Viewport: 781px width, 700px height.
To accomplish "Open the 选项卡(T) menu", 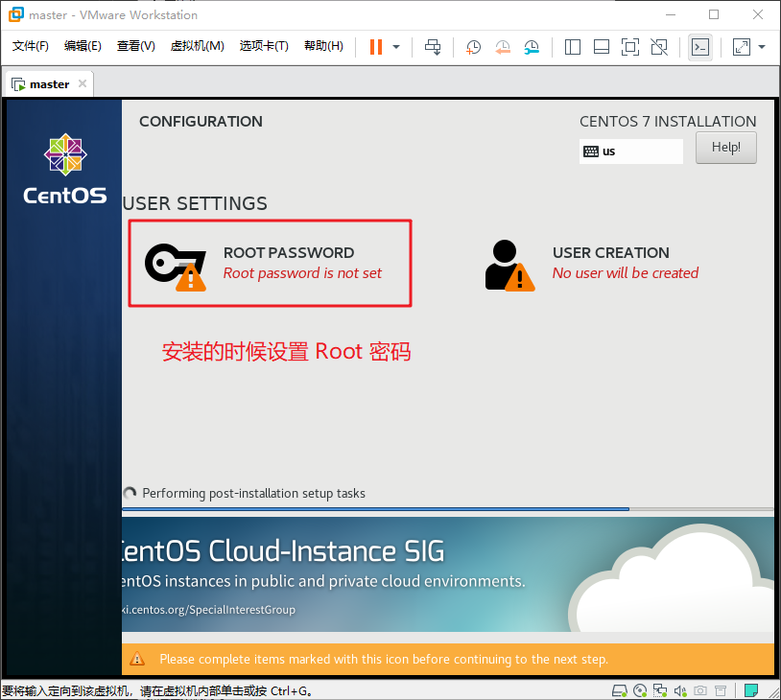I will tap(264, 46).
